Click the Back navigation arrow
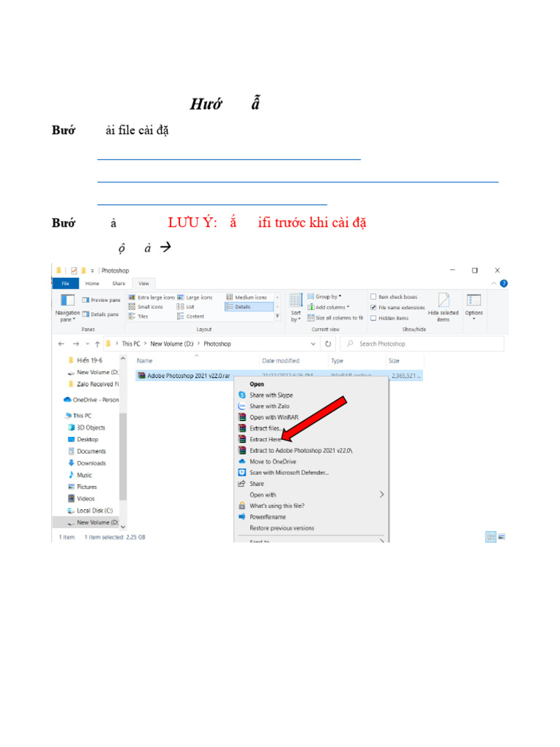Viewport: 560px width, 747px height. (61, 344)
